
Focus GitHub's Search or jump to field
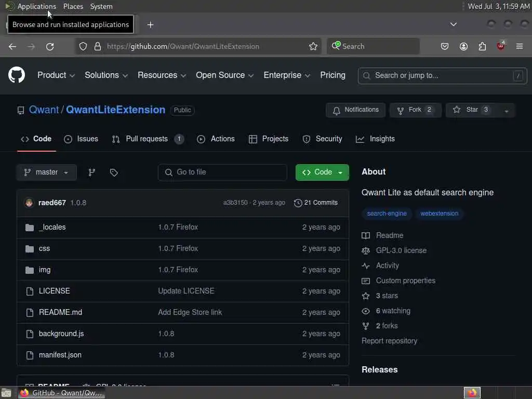tap(443, 76)
